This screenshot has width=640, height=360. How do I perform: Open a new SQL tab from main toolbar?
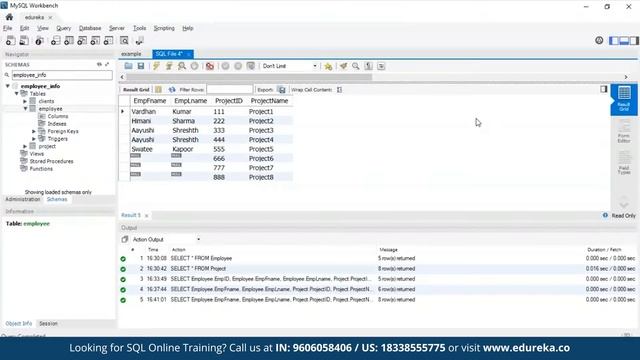[11, 40]
